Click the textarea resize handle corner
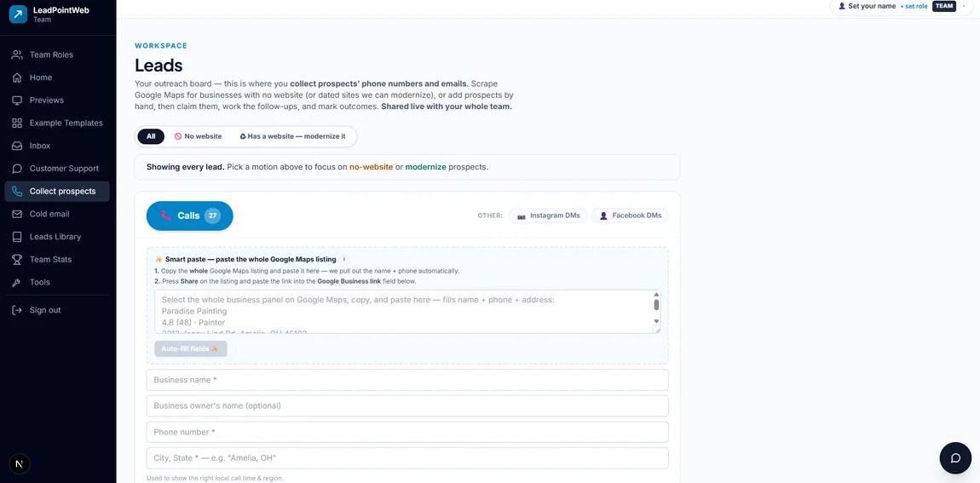This screenshot has width=980, height=483. [657, 330]
